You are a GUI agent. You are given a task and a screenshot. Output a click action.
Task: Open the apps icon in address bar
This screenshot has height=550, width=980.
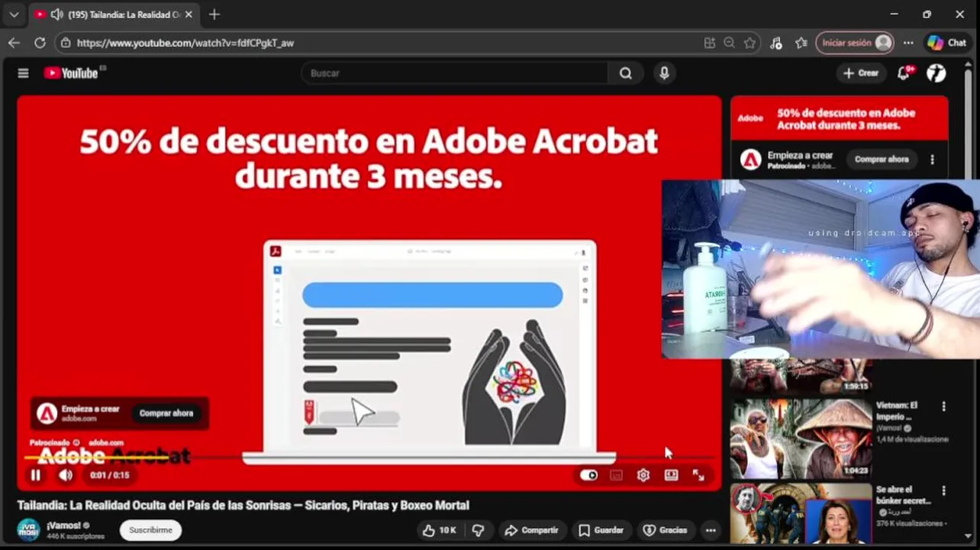tap(710, 44)
